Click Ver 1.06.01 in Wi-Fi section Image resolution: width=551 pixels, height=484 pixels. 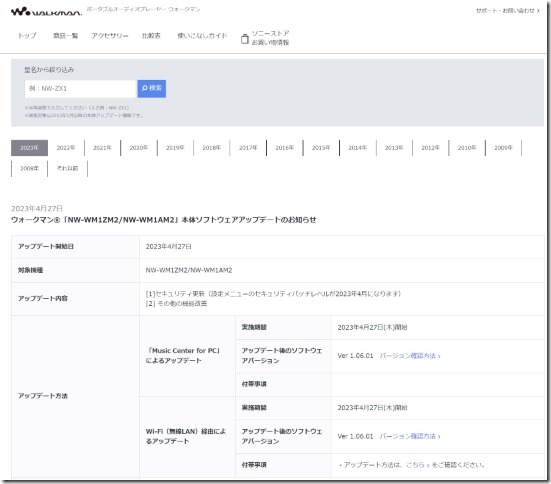[x=355, y=436]
